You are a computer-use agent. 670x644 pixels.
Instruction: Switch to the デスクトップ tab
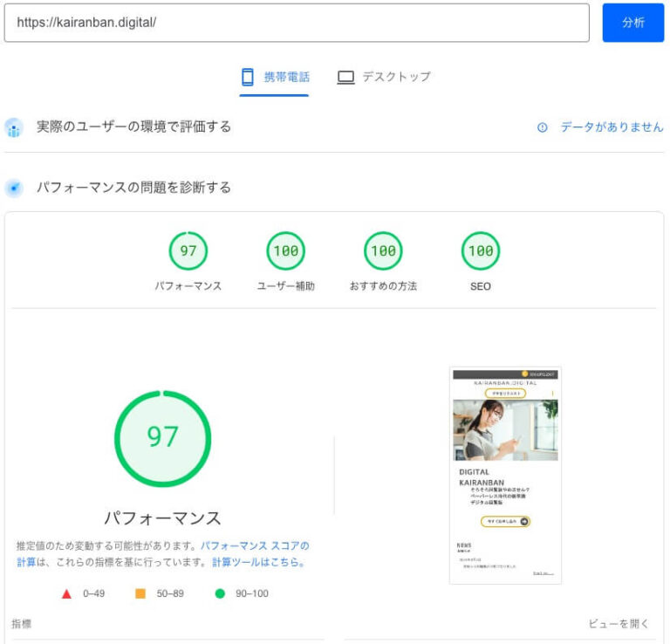(384, 77)
